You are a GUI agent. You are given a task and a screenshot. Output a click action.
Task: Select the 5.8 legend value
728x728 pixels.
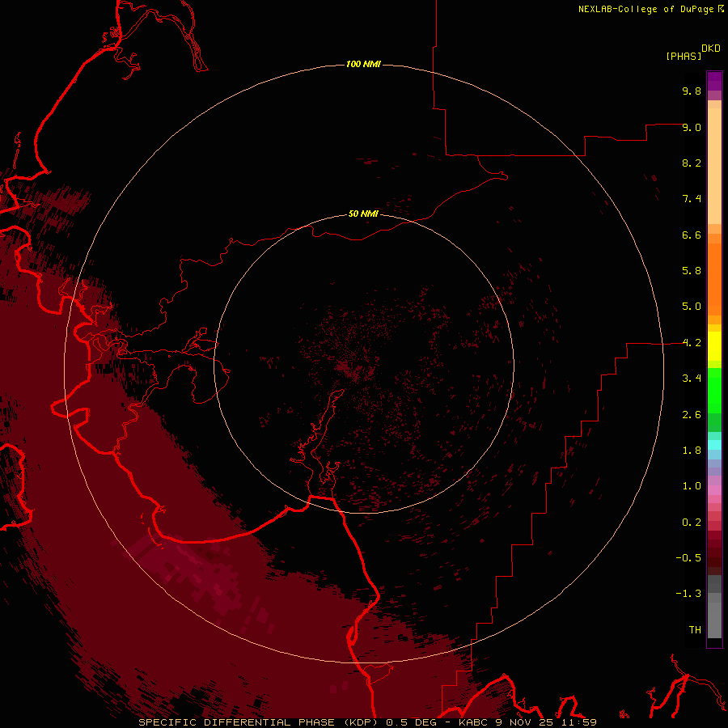(692, 271)
